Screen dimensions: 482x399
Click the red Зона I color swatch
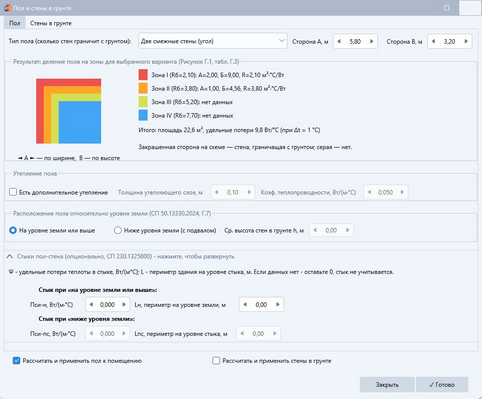click(x=143, y=75)
